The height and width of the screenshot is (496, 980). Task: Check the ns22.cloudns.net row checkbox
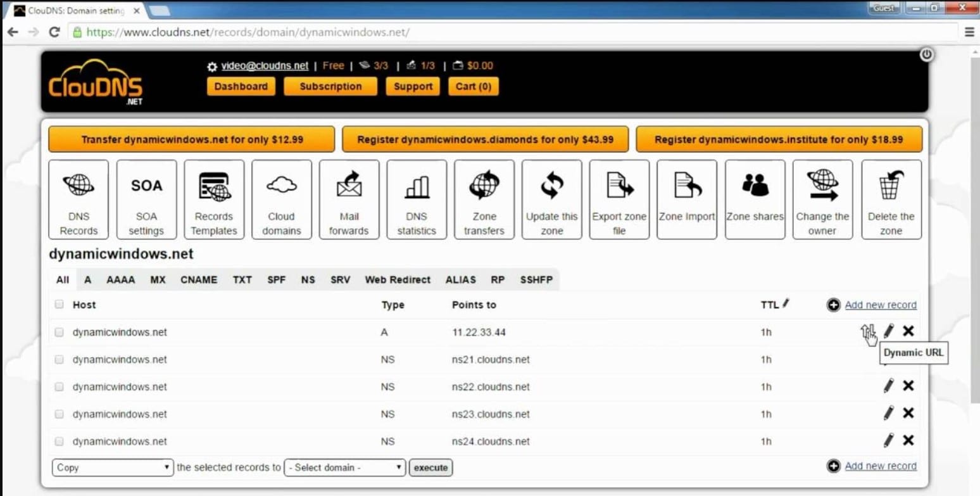60,386
